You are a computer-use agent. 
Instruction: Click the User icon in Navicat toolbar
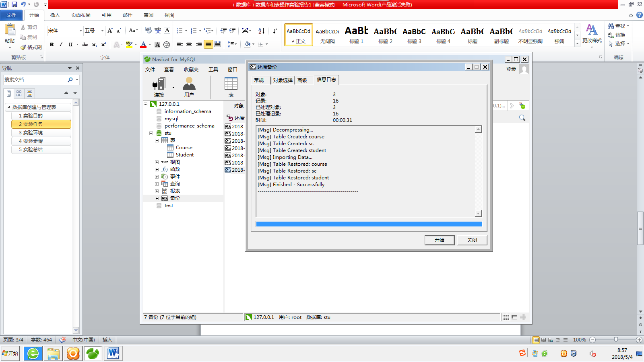(189, 84)
